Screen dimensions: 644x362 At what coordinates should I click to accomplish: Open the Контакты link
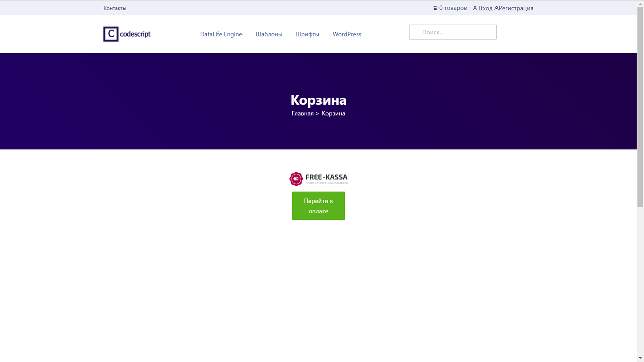(x=115, y=8)
